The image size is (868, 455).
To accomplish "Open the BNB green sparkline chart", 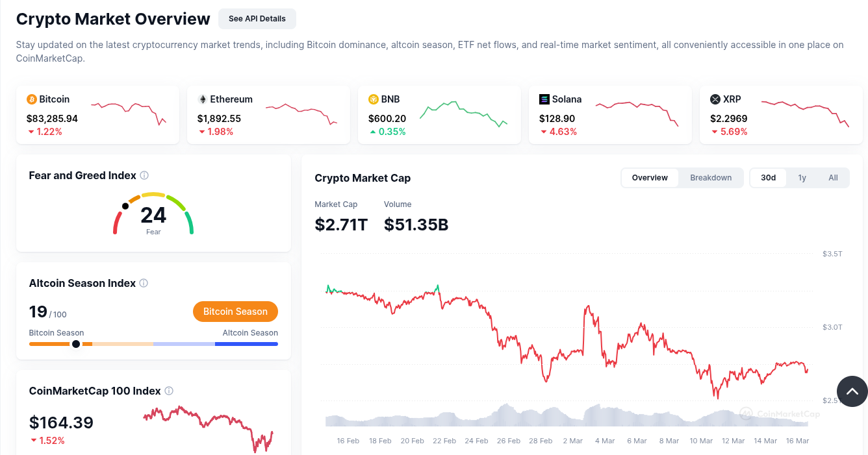I will coord(464,114).
